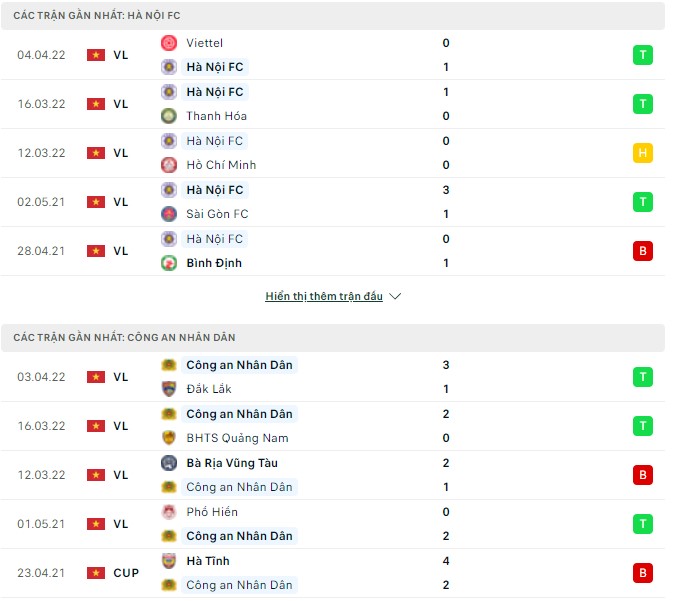The image size is (676, 601).
Task: Click green T badge for Viettel match
Action: [642, 55]
